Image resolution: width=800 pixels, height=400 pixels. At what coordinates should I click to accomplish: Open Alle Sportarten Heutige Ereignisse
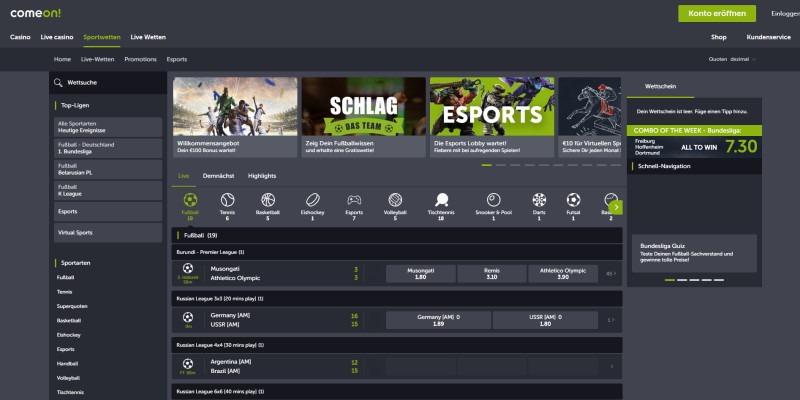click(108, 127)
